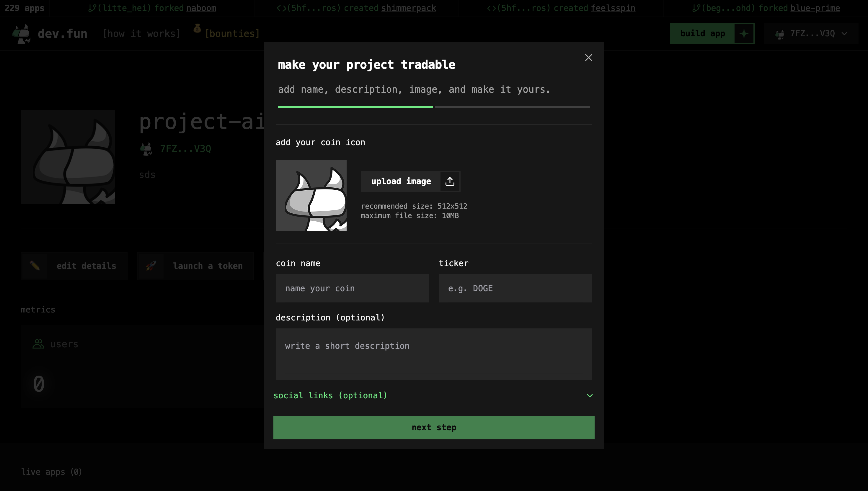This screenshot has width=868, height=491.
Task: Expand the social links (optional) section
Action: point(330,395)
